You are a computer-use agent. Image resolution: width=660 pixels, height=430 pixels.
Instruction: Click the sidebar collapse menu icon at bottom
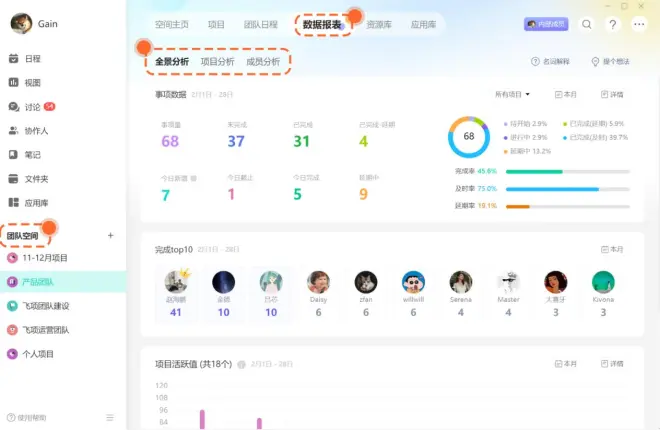110,417
